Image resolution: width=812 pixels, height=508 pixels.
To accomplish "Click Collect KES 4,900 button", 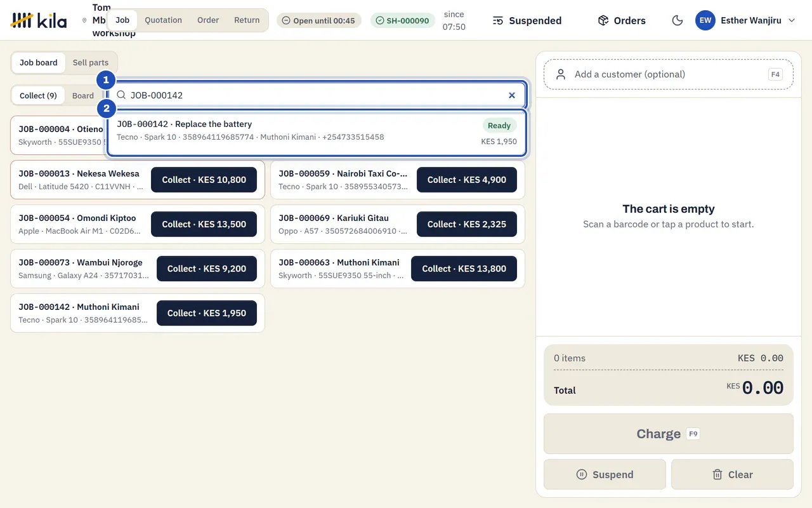I will 467,180.
